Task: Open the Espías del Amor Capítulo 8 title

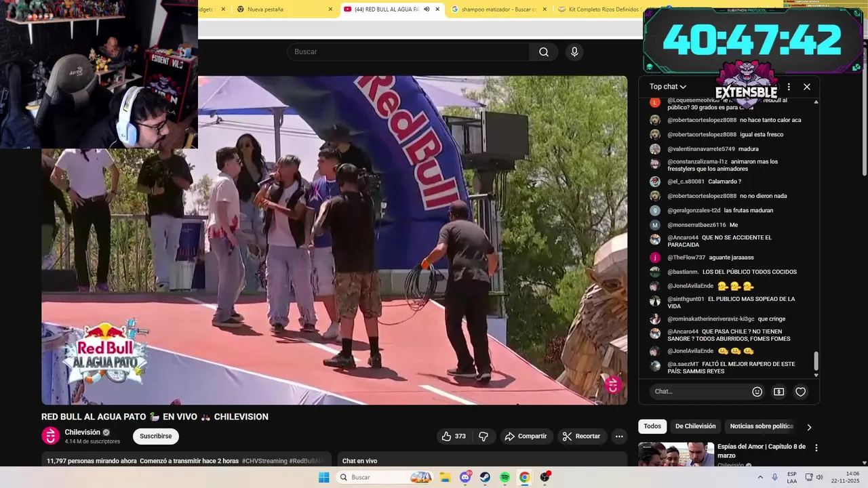Action: pyautogui.click(x=762, y=451)
